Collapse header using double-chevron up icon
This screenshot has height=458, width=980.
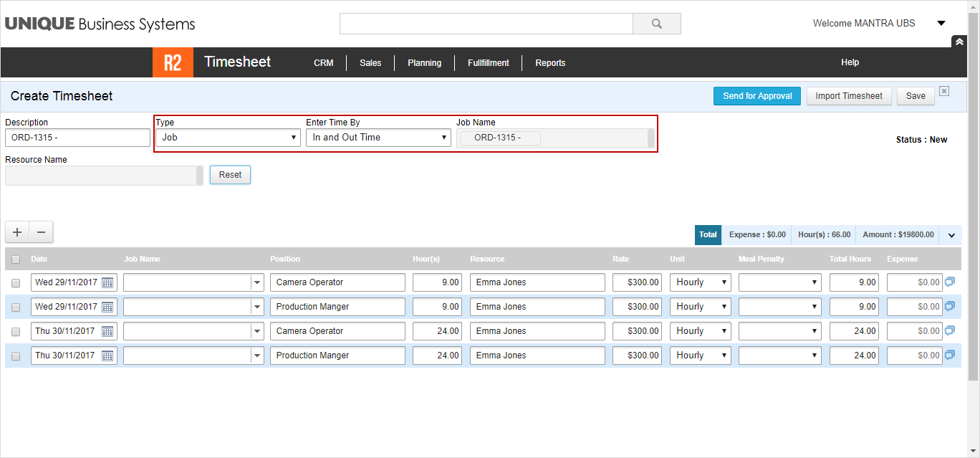[959, 42]
